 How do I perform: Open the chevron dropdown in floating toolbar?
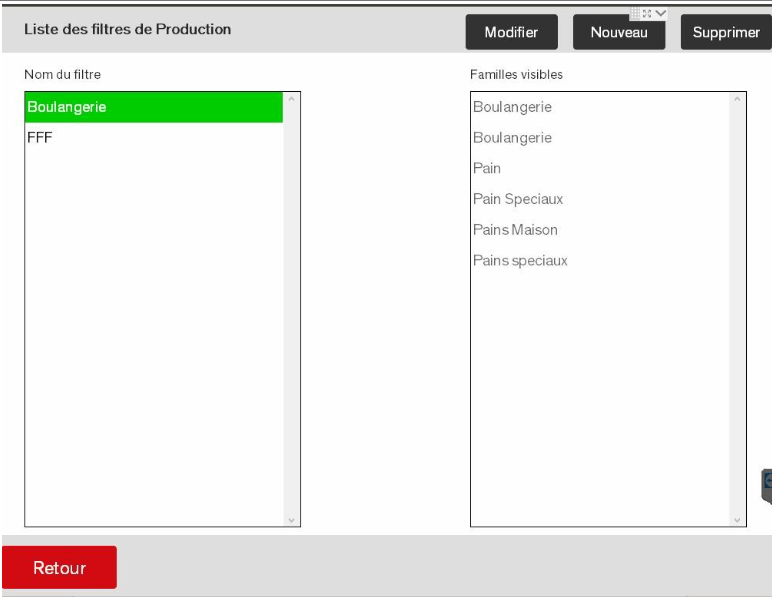coord(661,13)
